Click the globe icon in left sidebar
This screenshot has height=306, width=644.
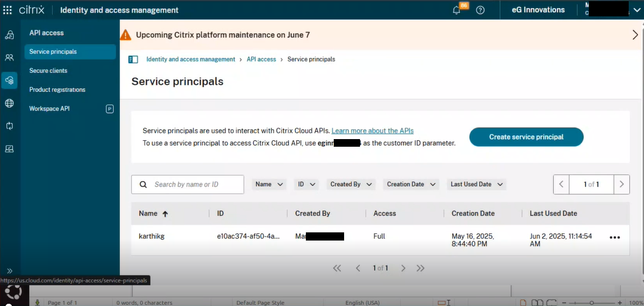9,103
